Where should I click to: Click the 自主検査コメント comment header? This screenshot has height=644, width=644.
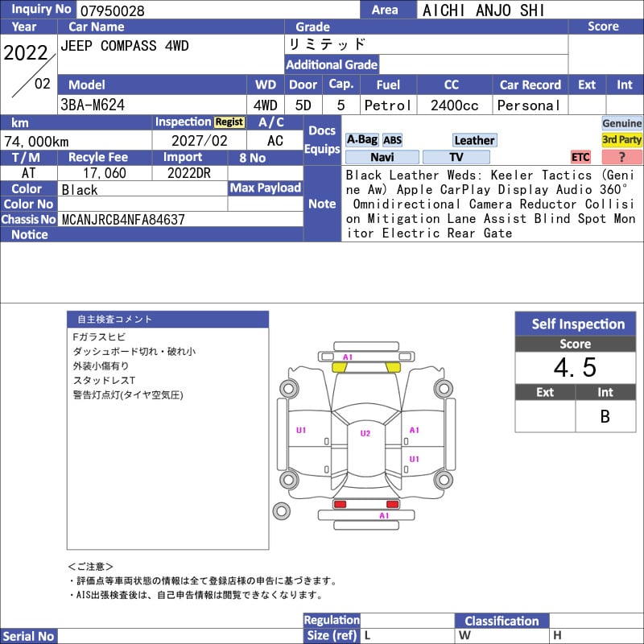[167, 320]
